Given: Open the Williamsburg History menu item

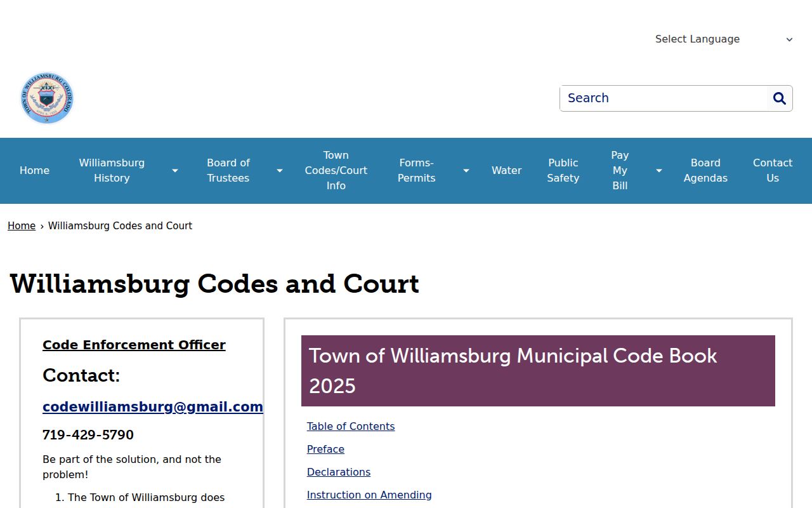Looking at the screenshot, I should coord(112,171).
